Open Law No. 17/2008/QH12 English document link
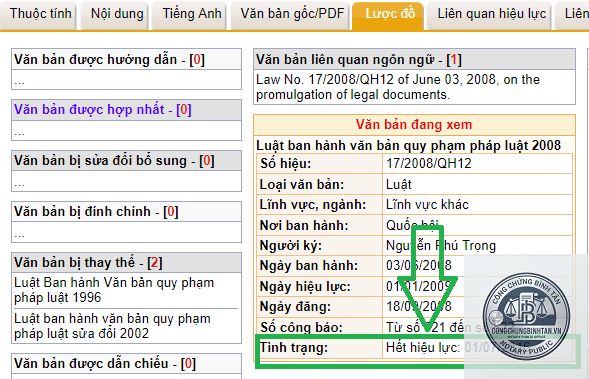The image size is (589, 379). pyautogui.click(x=398, y=87)
